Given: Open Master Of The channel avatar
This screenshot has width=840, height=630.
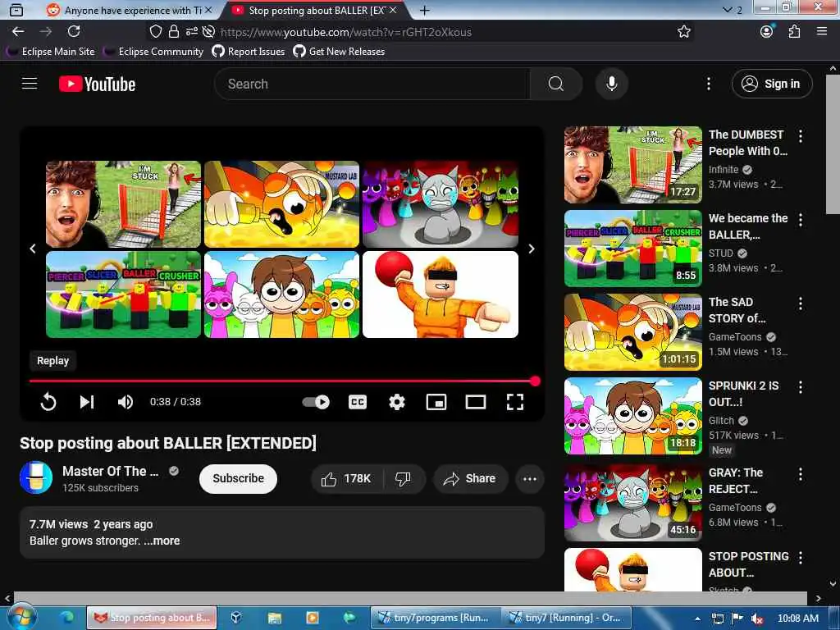Looking at the screenshot, I should coord(36,477).
